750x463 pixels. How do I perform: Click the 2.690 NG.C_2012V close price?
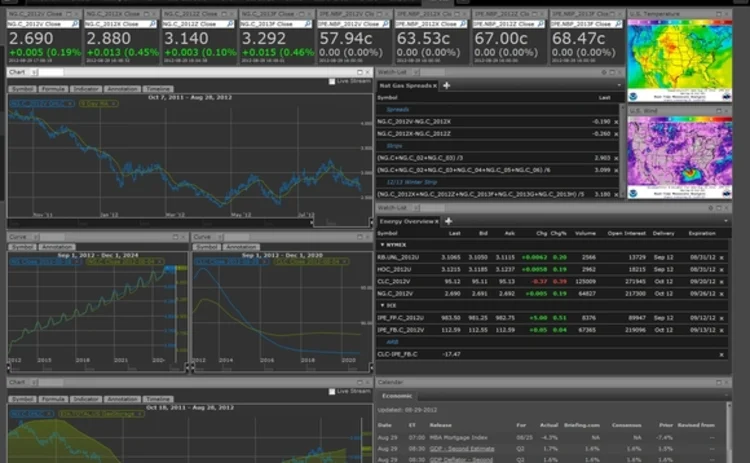[x=31, y=38]
